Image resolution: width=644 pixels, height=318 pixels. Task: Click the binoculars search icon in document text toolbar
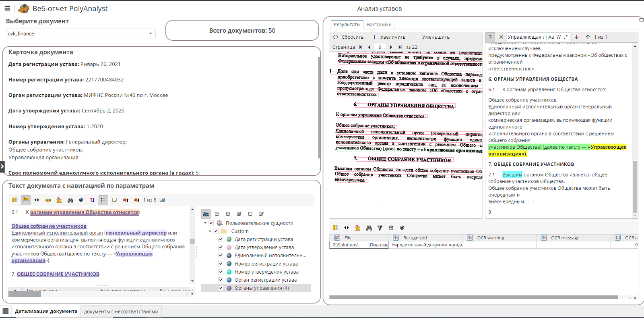[x=70, y=200]
